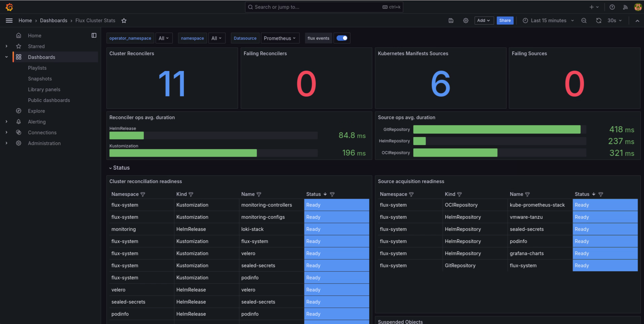The width and height of the screenshot is (644, 324).
Task: Filter Kind column in Source acquisition table
Action: (459, 194)
